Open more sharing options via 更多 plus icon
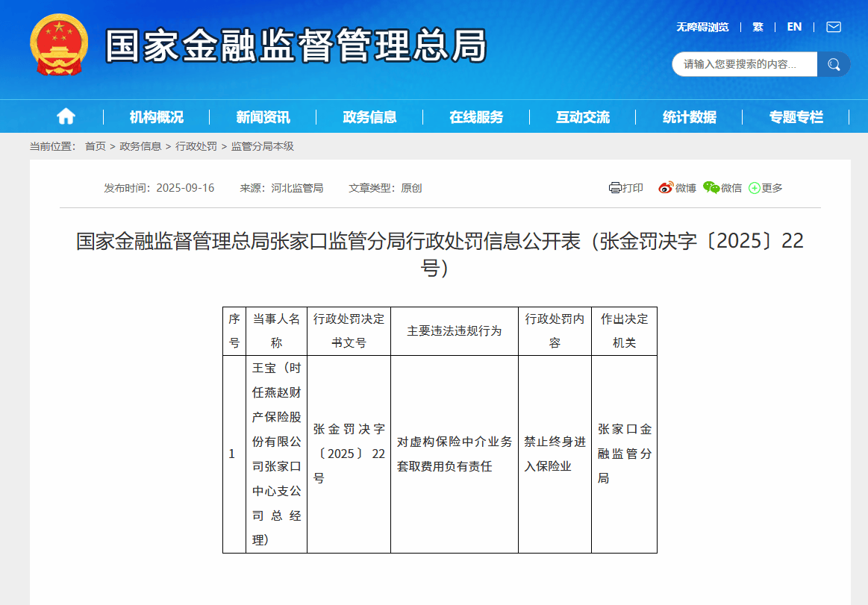Image resolution: width=868 pixels, height=605 pixels. point(754,188)
